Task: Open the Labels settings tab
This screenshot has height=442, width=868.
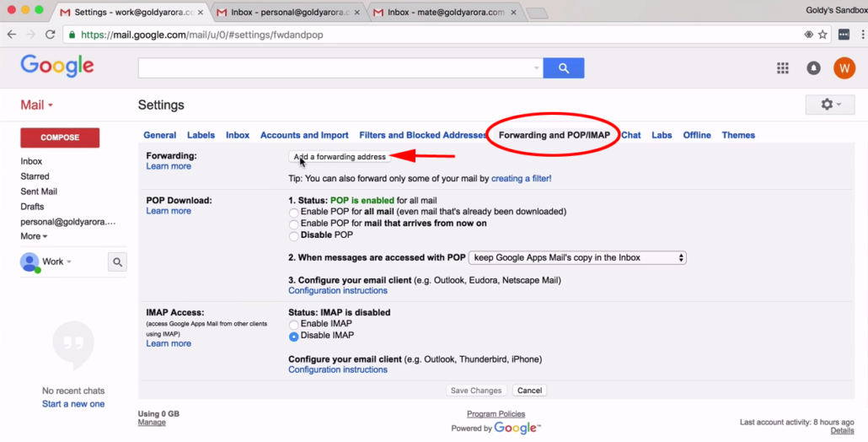Action: (x=201, y=135)
